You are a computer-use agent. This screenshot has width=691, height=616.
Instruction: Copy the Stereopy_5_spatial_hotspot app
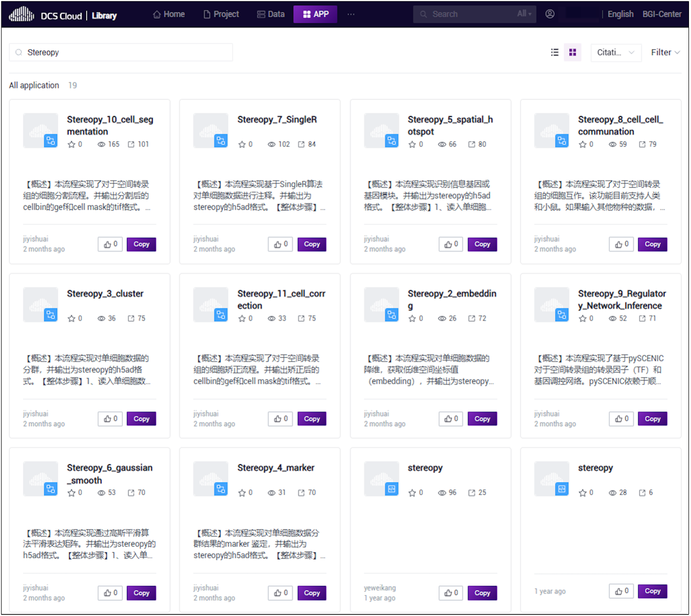482,245
